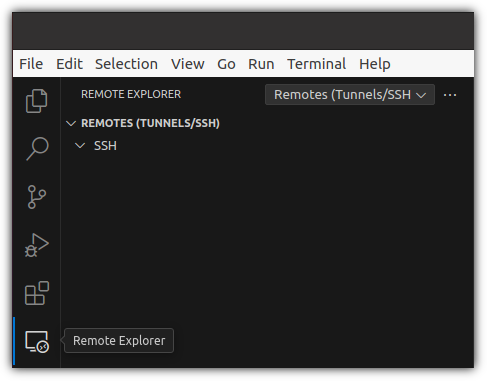Open the Edit menu
Viewport: 487px width, 381px height.
[69, 64]
